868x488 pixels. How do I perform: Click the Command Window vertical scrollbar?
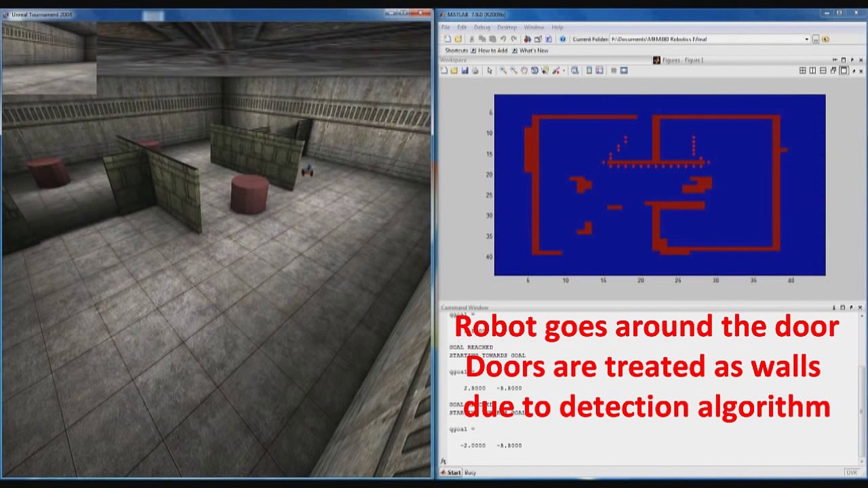[x=862, y=386]
